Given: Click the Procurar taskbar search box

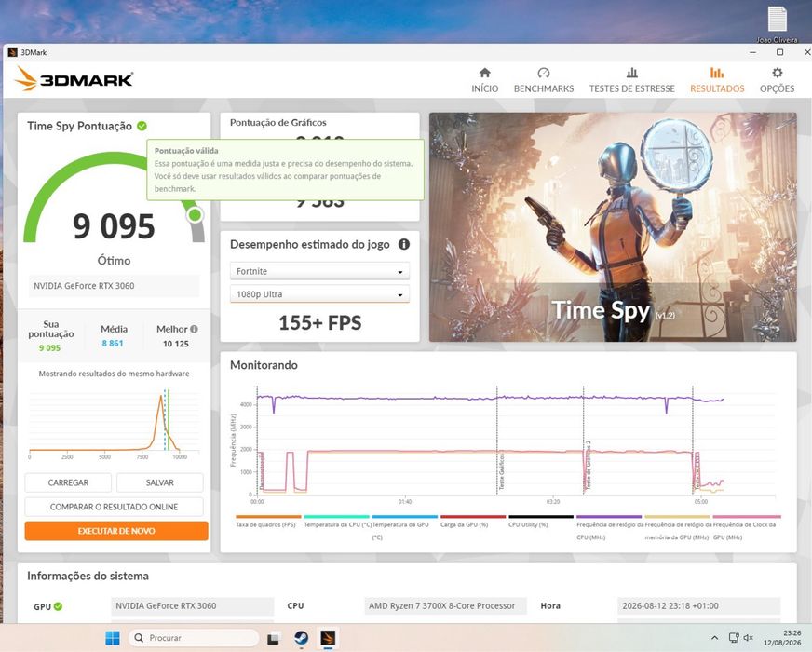Looking at the screenshot, I should (x=195, y=637).
